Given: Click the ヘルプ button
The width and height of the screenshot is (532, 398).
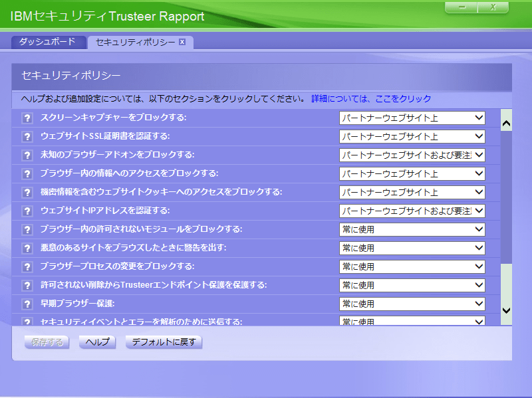Looking at the screenshot, I should (97, 342).
